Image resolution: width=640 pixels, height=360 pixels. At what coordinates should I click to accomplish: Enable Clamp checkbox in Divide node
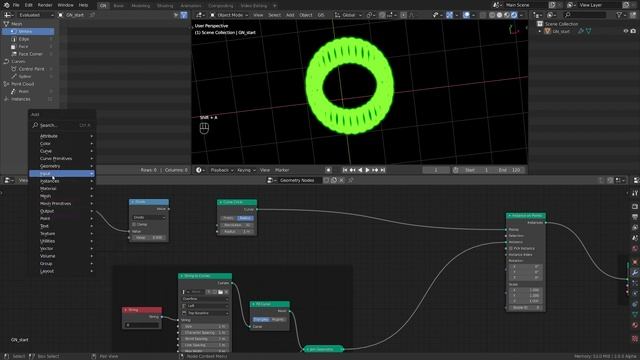click(134, 224)
